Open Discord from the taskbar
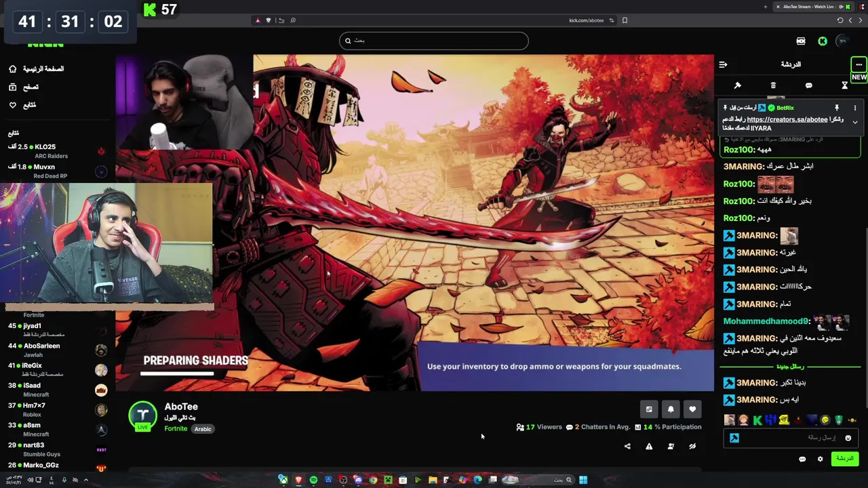 pyautogui.click(x=357, y=480)
